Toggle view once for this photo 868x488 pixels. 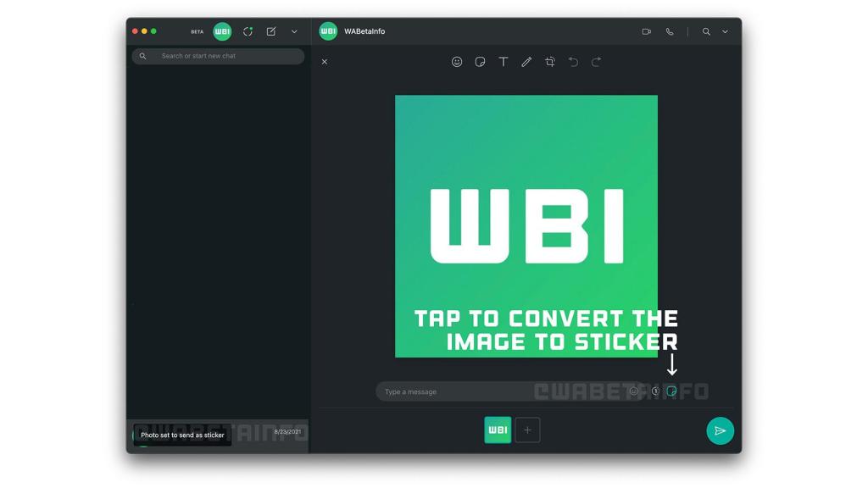click(x=655, y=391)
